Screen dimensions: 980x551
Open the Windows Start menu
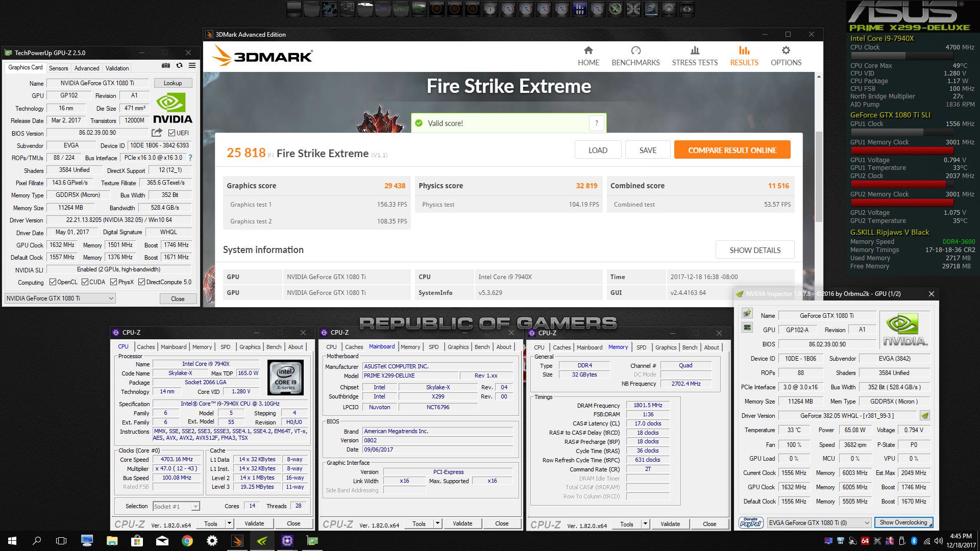pyautogui.click(x=12, y=540)
